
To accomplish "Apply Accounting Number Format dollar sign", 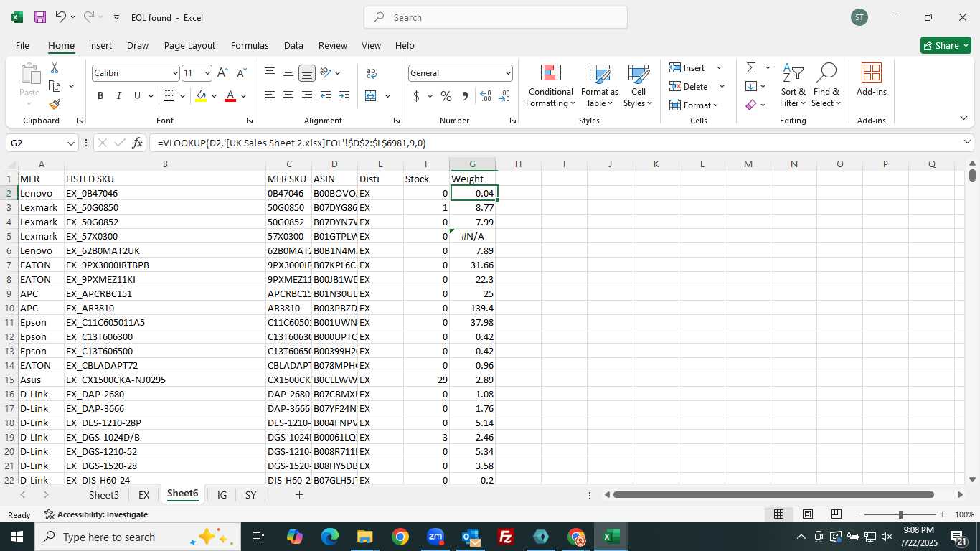I will pos(416,96).
